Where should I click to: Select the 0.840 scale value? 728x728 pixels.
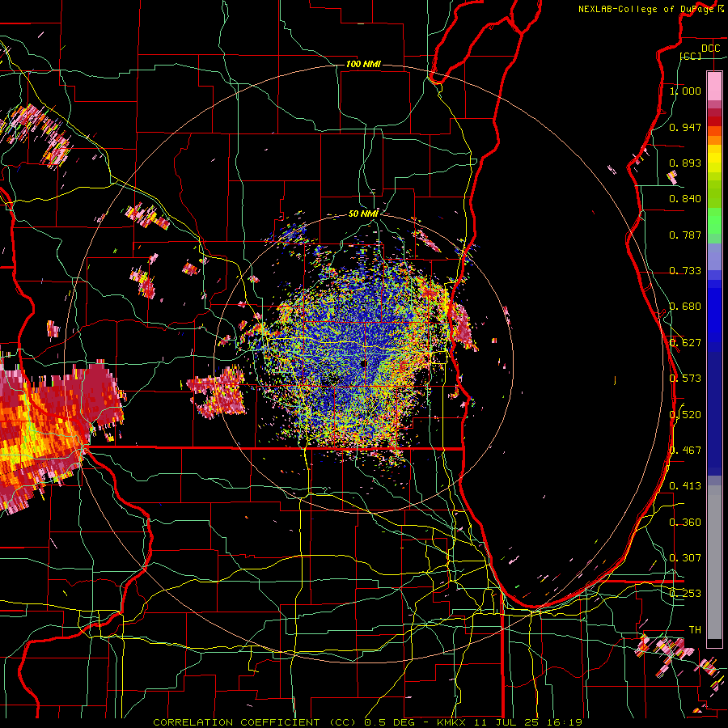tap(685, 199)
